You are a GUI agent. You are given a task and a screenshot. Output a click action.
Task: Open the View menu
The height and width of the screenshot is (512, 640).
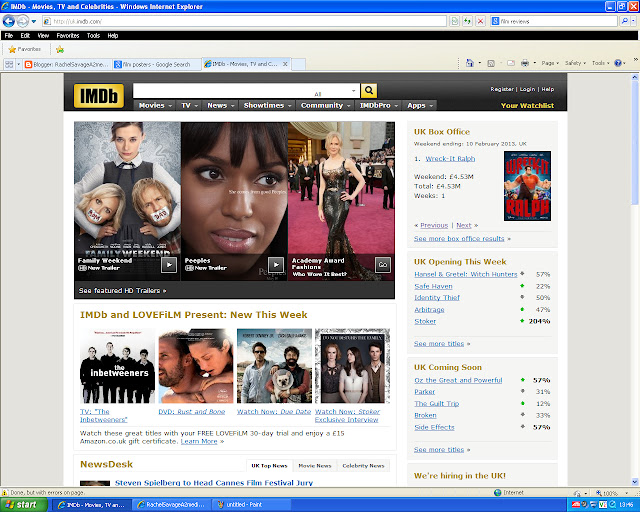pos(43,36)
